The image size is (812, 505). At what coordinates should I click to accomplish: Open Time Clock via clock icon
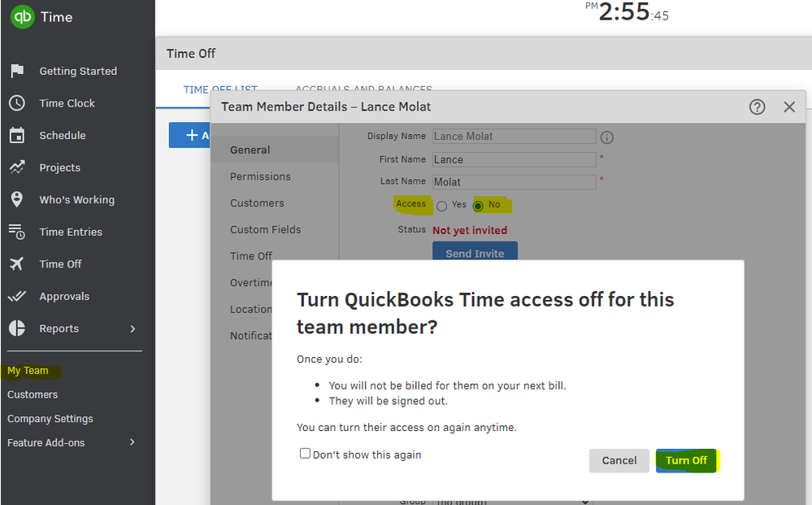17,103
